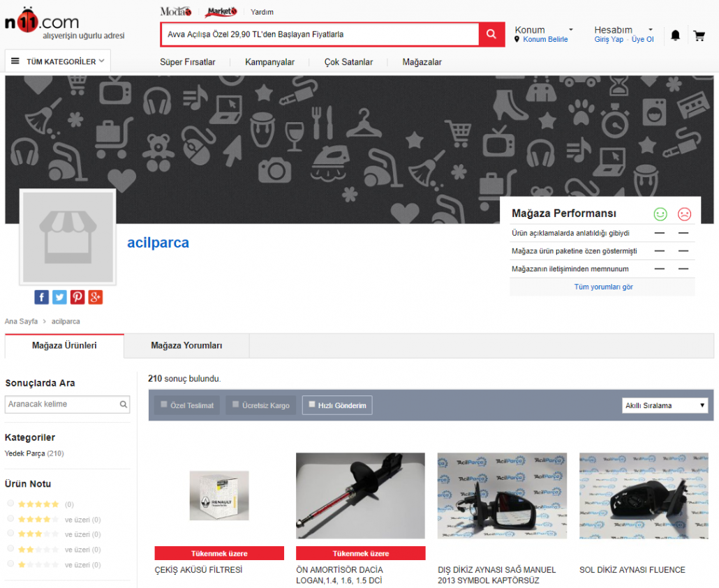Open the Akıllı Sıralama sort dropdown
Screen dimensions: 719x588
pyautogui.click(x=665, y=405)
